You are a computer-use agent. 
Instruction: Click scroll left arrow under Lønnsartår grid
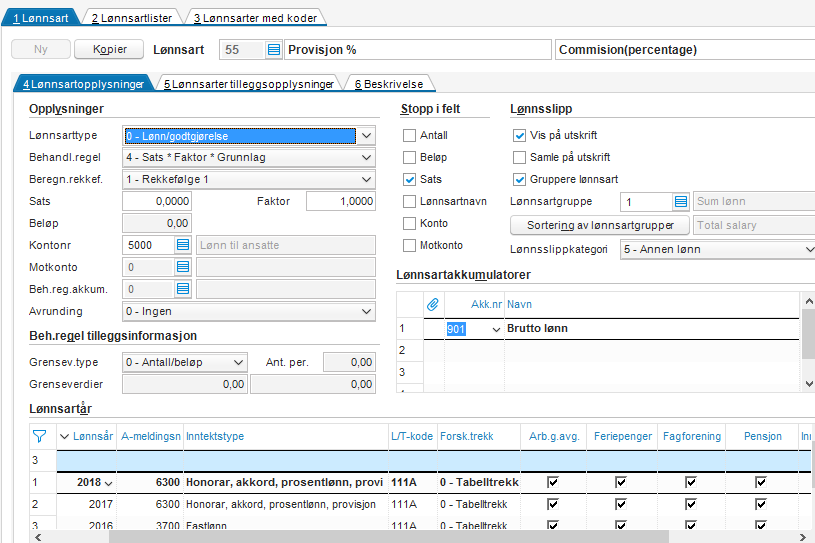[x=37, y=537]
